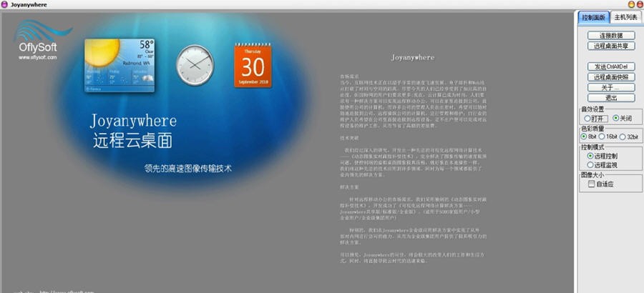Click the Joyanywhere heading above the article
The image size is (644, 293).
[412, 57]
